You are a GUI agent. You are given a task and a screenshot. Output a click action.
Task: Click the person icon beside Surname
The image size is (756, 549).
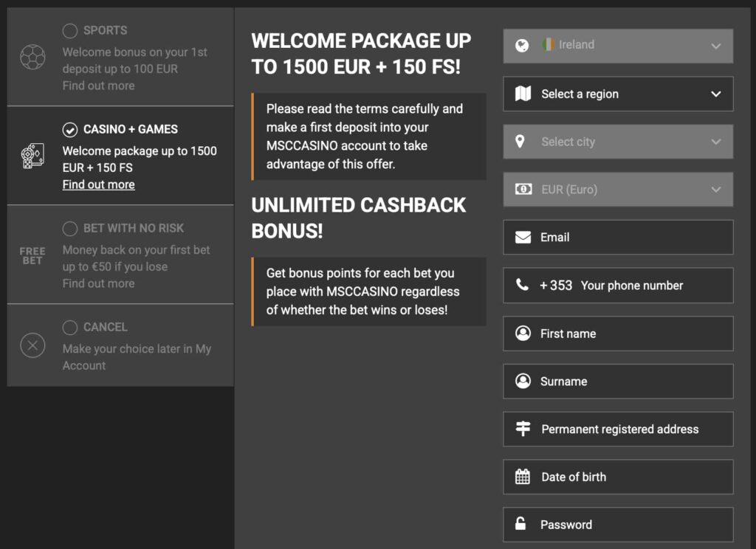(x=523, y=381)
